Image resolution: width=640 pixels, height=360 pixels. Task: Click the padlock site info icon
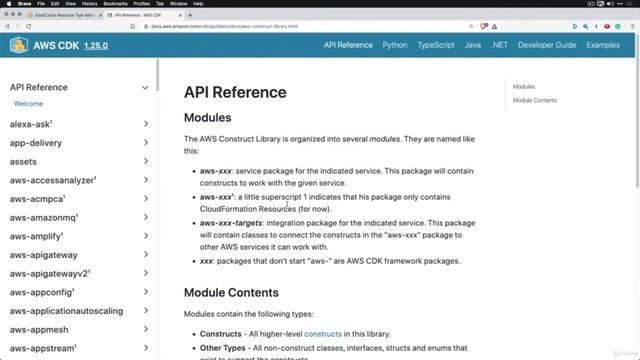pyautogui.click(x=146, y=26)
